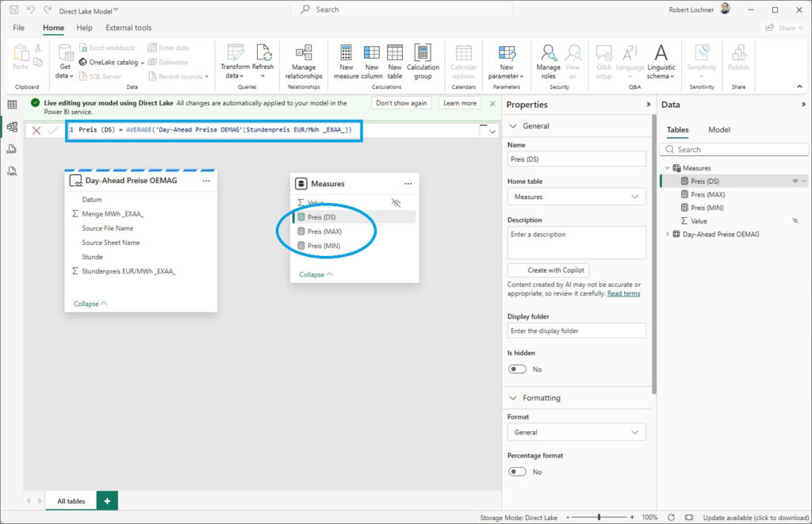The image size is (812, 524).
Task: Cancel the formula edit with the X icon
Action: click(36, 130)
